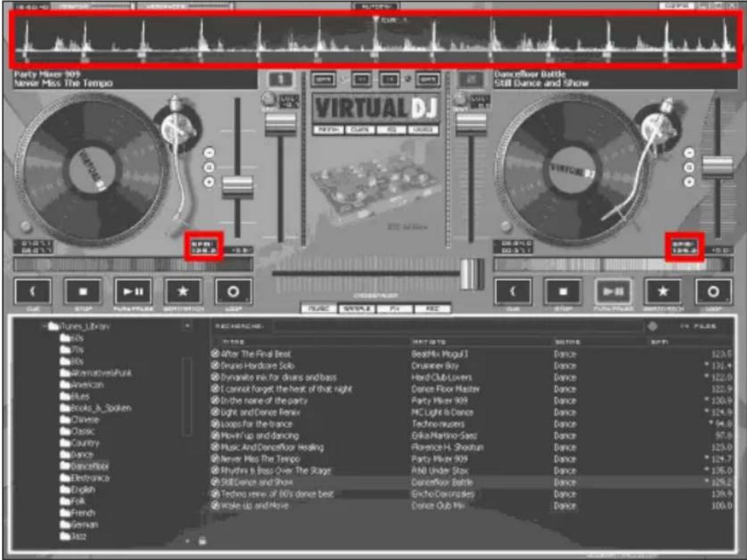Click the left deck Cue button
747x560 pixels.
click(x=32, y=291)
